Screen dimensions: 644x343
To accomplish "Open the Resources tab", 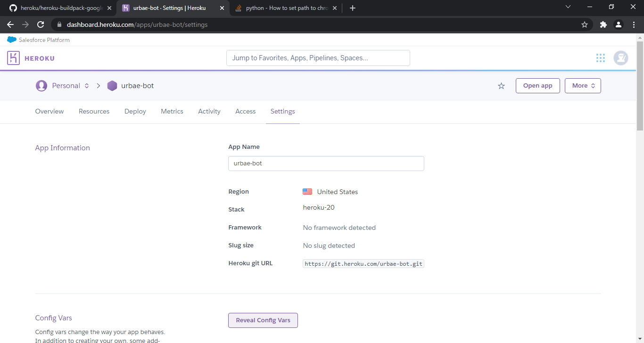I will coord(94,111).
